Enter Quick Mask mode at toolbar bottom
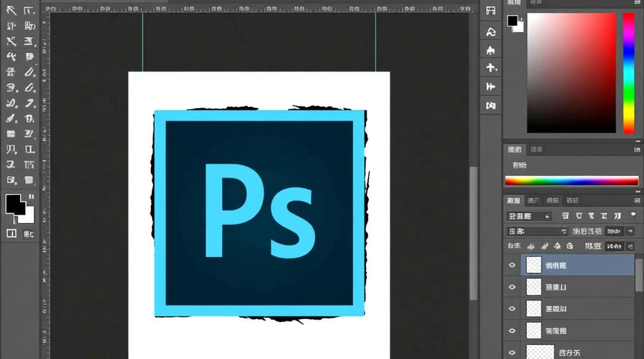The height and width of the screenshot is (359, 644). pos(11,233)
